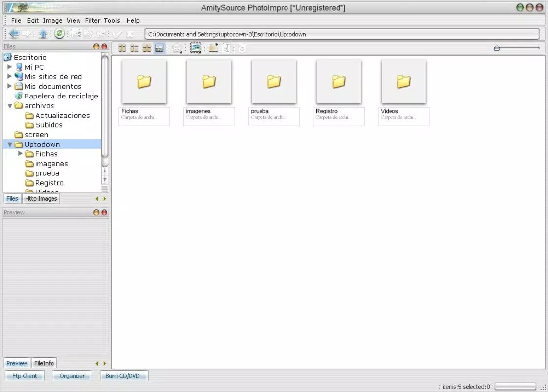Go up one folder level
Viewport: 548px width, 392px height.
click(x=43, y=34)
